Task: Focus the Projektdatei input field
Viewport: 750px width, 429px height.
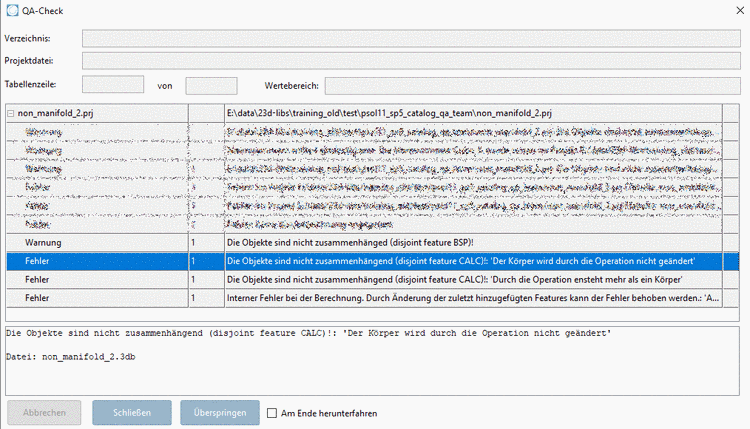Action: coord(411,61)
